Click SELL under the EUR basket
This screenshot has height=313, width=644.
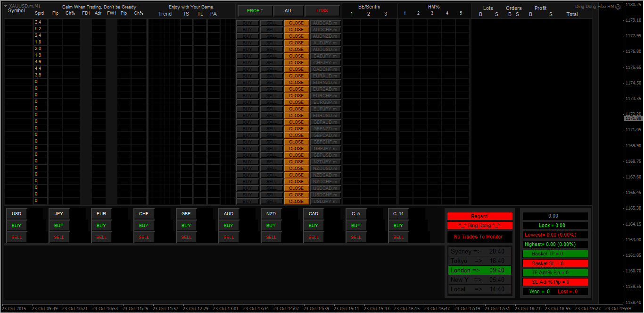click(101, 237)
